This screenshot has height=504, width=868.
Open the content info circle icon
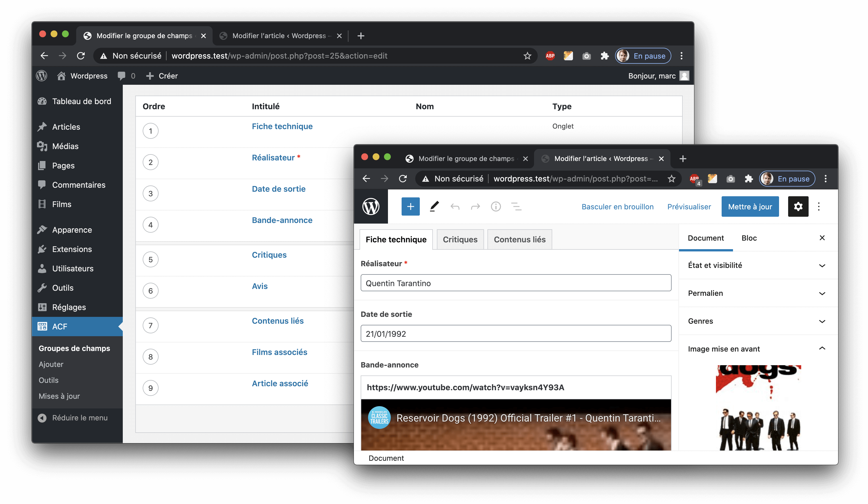coord(496,206)
